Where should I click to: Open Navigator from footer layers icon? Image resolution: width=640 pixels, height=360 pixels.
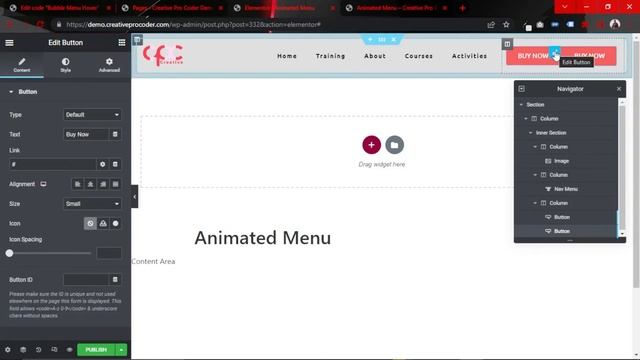coord(23,350)
